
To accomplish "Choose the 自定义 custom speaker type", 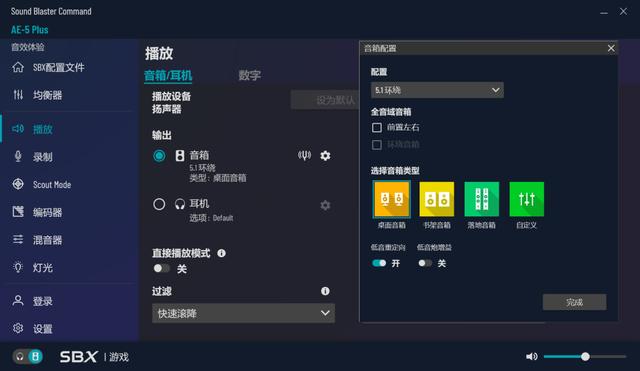I will pos(527,199).
